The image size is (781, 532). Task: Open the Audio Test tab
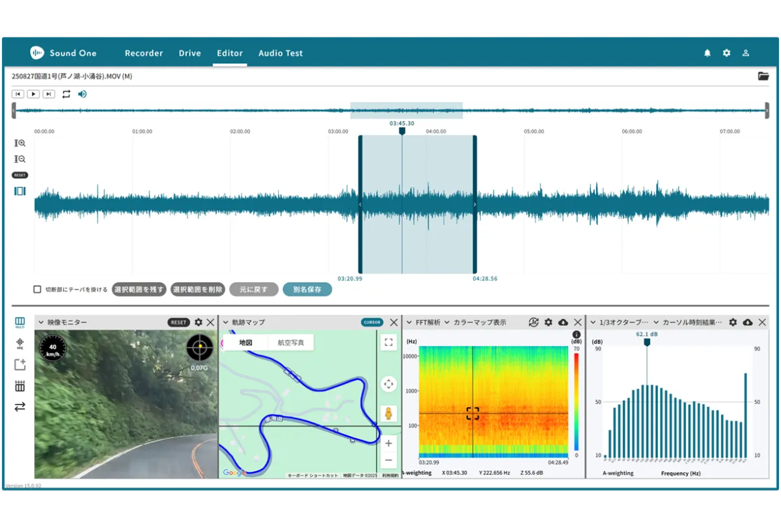point(281,53)
